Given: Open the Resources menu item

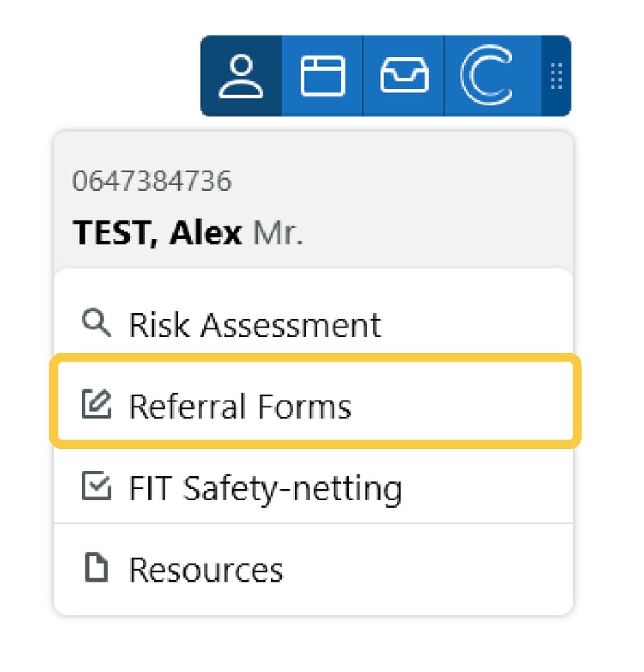Looking at the screenshot, I should coord(206,569).
